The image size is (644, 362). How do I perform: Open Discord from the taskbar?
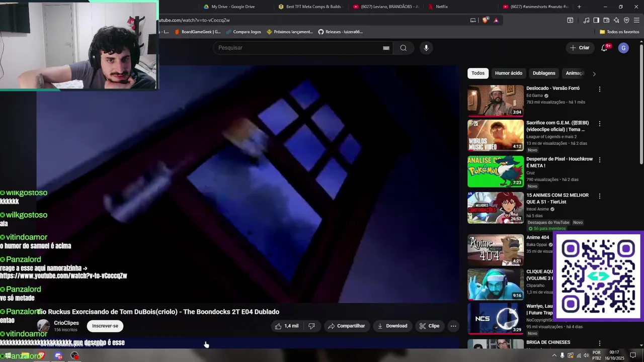pos(58,356)
